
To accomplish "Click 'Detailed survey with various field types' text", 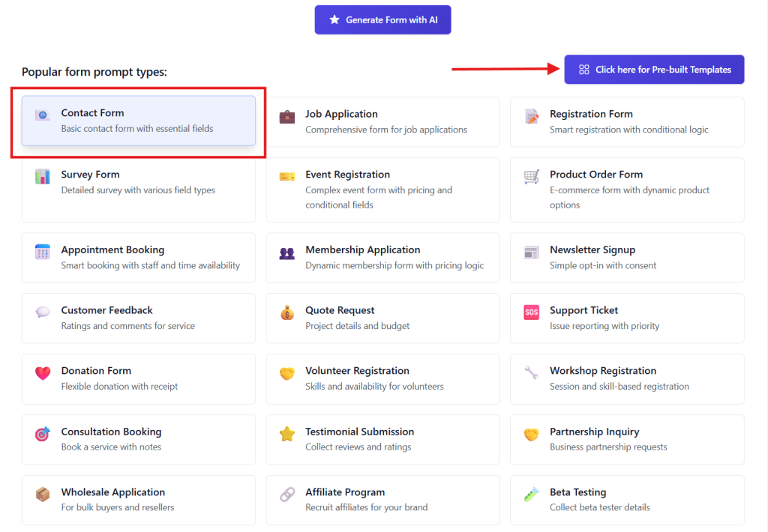I will tap(138, 190).
